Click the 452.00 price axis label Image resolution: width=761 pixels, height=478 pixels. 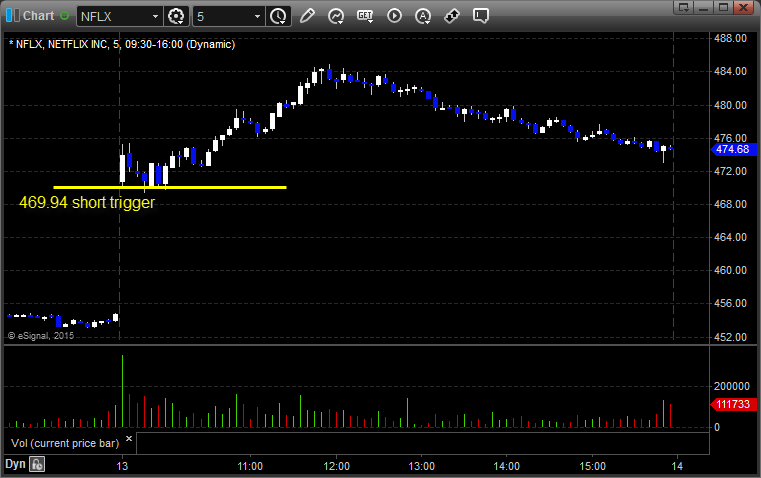730,337
